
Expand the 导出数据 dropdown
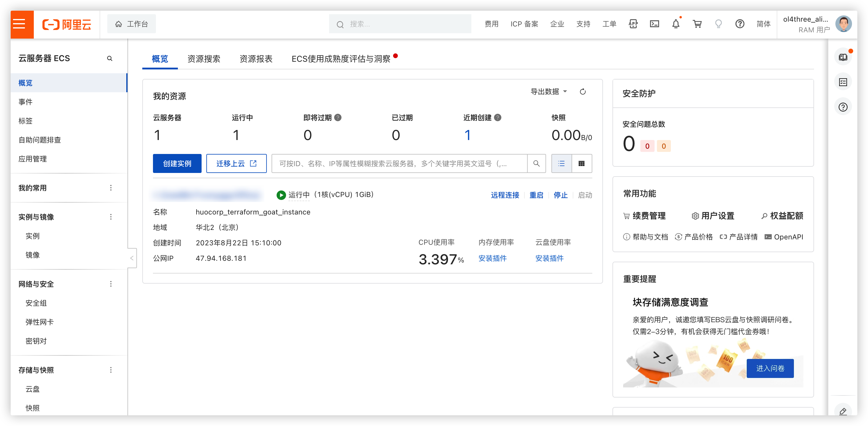[549, 91]
